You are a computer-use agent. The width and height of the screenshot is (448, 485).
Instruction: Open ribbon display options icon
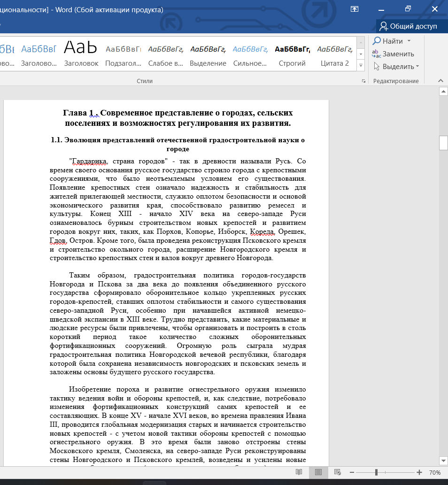click(x=354, y=9)
